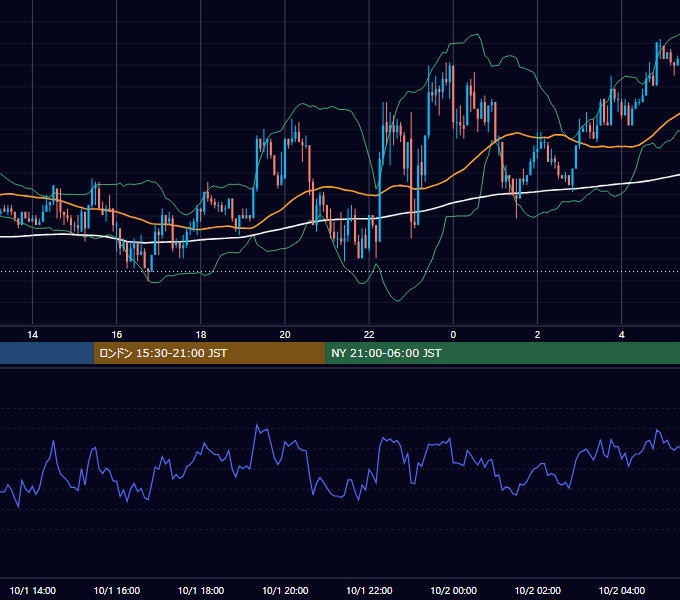Click the hour label 0 on the time axis

453,335
